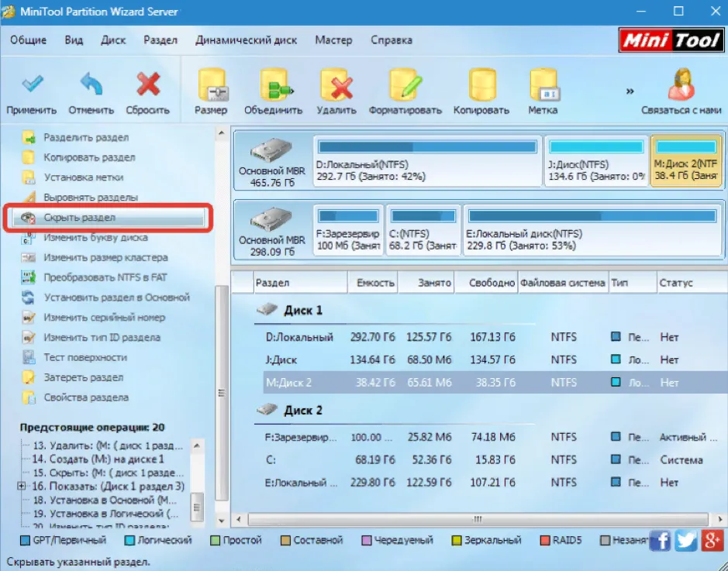Open the Динамический диск menu
This screenshot has height=571, width=728.
[x=246, y=40]
